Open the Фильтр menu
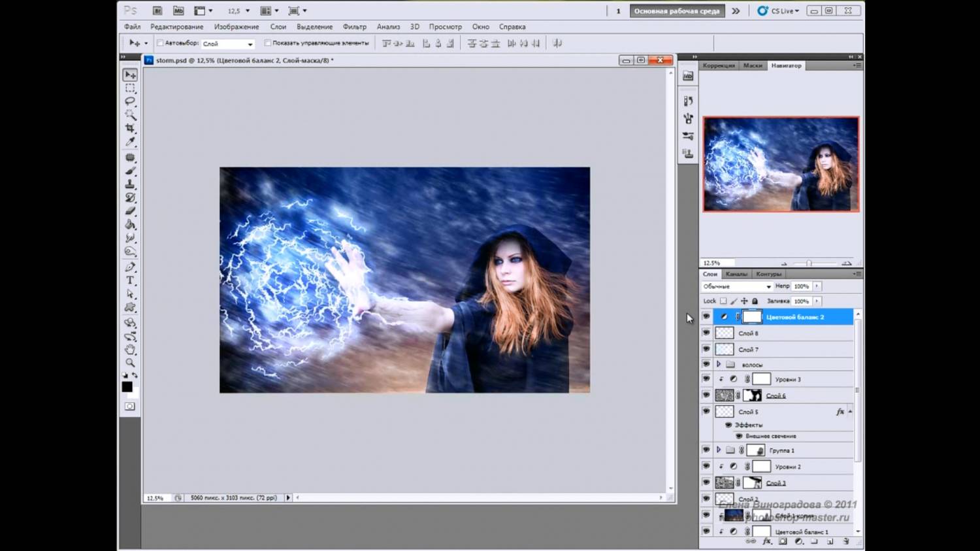 tap(354, 27)
